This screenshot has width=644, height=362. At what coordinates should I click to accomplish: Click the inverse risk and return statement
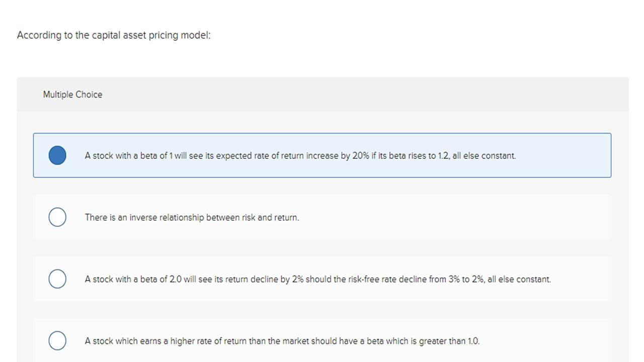tap(192, 217)
